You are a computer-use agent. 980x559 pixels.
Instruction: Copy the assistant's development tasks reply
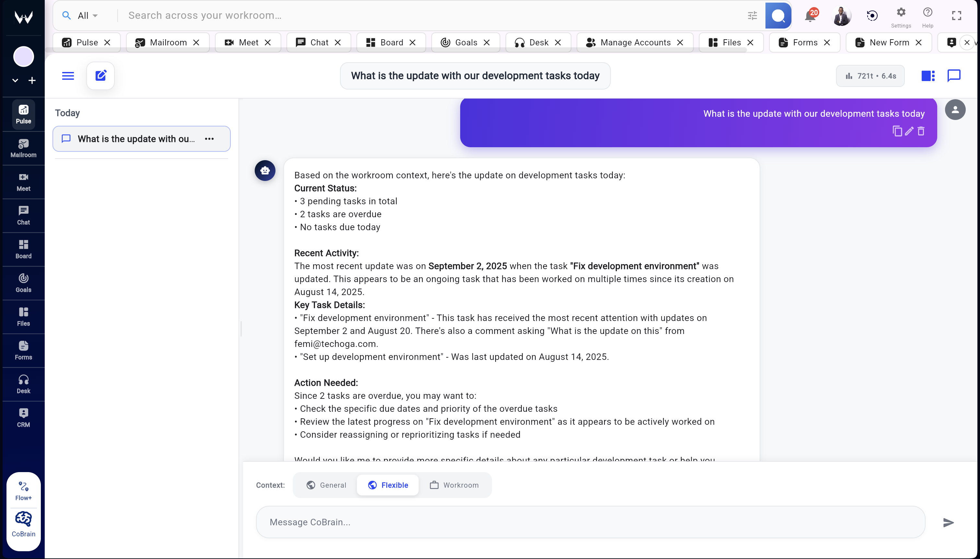tap(897, 131)
